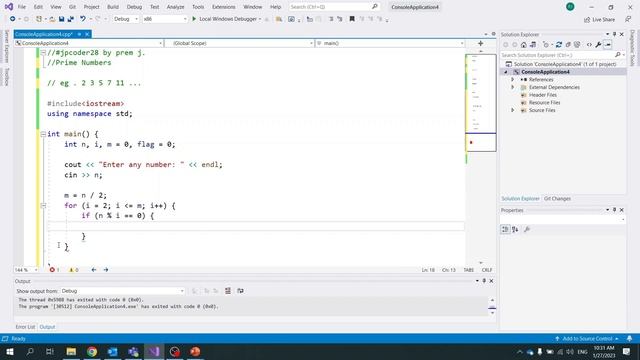Click Sync/Refresh icon in Solution Explorer toolbar
Screen dimensions: 640x360
tap(559, 45)
